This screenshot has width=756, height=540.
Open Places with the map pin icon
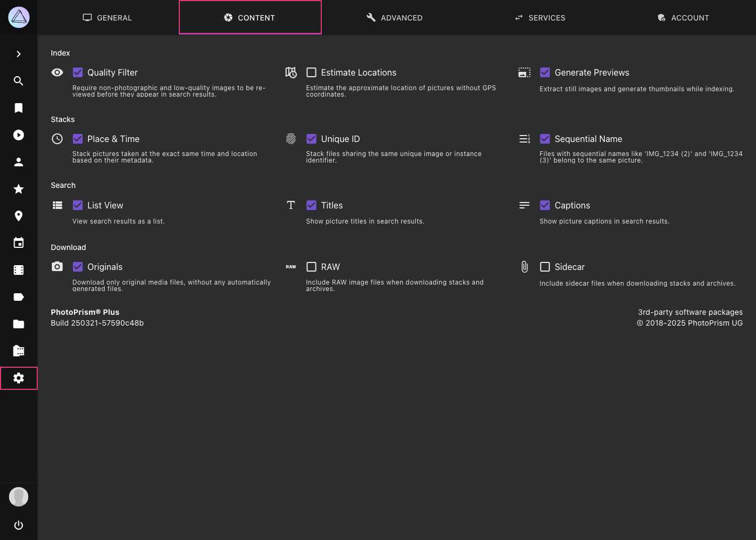pyautogui.click(x=18, y=216)
